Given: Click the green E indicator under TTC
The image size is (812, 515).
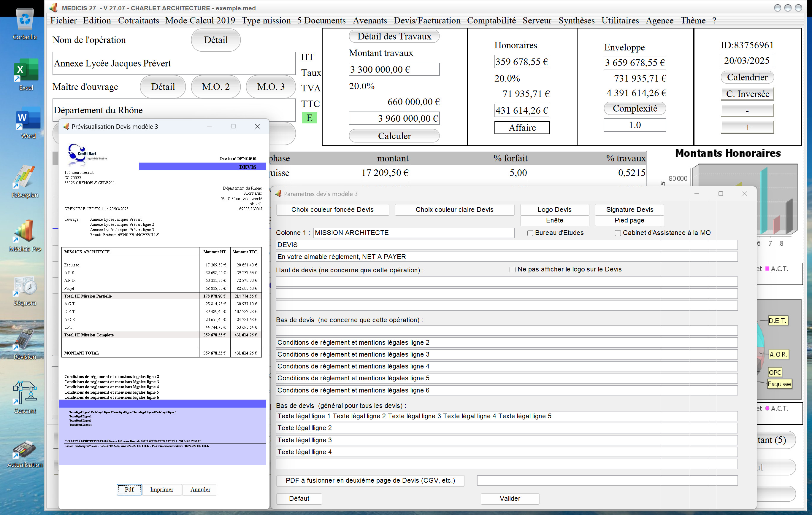Looking at the screenshot, I should coord(309,118).
